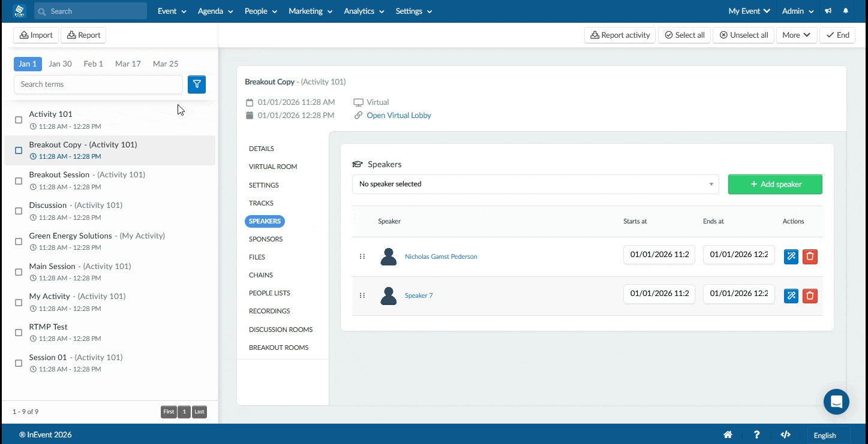
Task: Switch to the Mar 17 date tab
Action: [128, 64]
